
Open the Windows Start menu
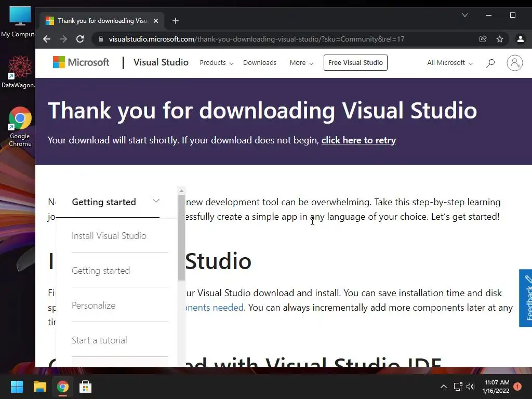pos(17,387)
